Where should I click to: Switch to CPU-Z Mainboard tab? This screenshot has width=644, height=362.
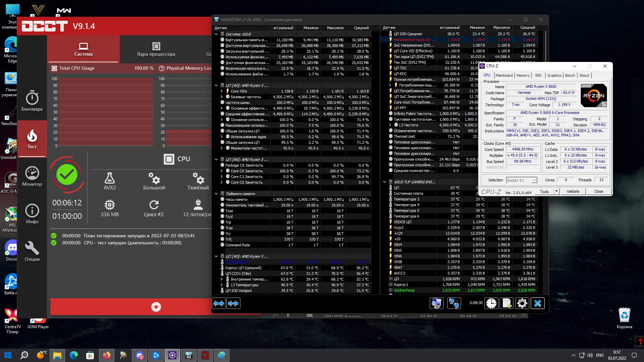click(x=504, y=75)
